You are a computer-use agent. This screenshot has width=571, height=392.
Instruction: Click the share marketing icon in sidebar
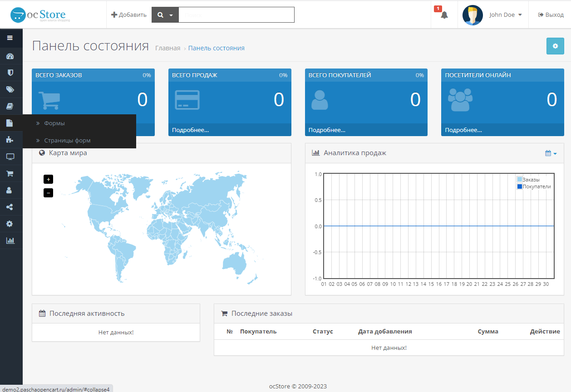(10, 207)
